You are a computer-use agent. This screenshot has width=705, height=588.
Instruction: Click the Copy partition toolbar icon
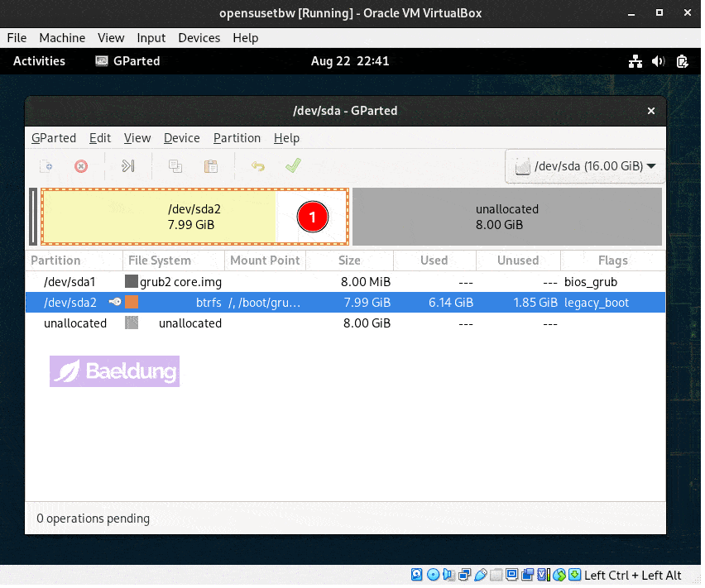click(175, 166)
